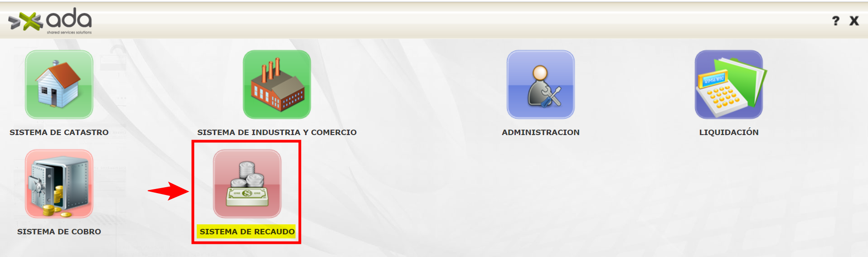This screenshot has height=257, width=868.
Task: Click the SISTEMA DE CATASTRO label
Action: point(59,132)
